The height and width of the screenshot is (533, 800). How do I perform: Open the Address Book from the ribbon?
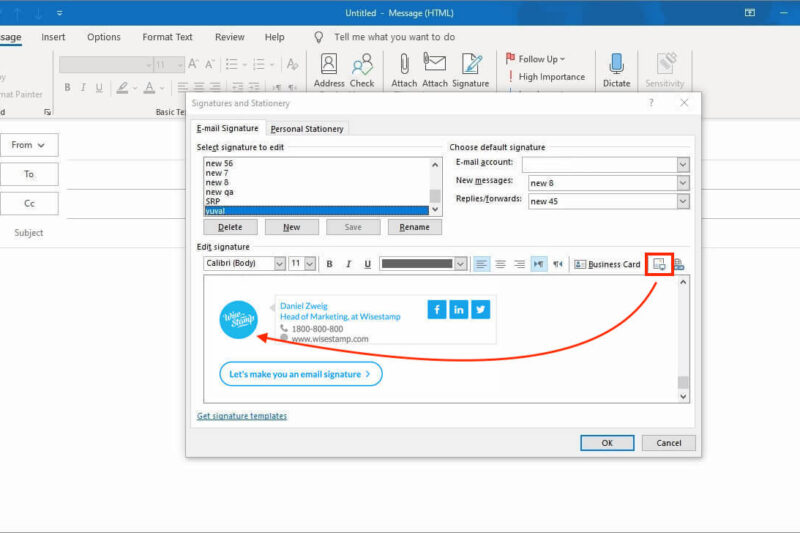(328, 69)
